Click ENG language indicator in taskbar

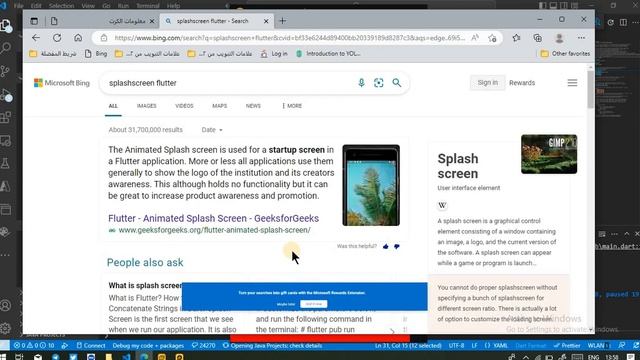(x=593, y=357)
